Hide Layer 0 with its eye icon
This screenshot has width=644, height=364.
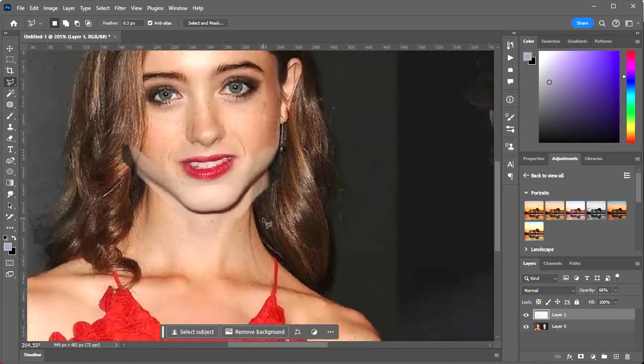coord(526,327)
